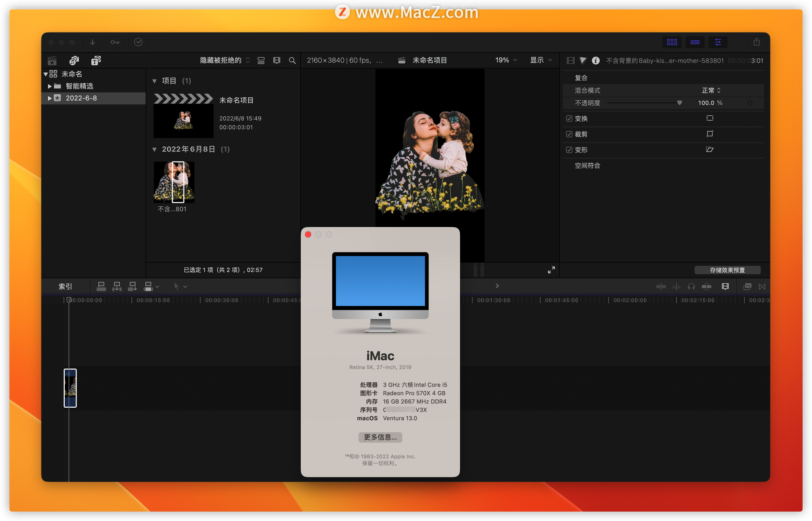The image size is (812, 521).
Task: Click the insert clip icon
Action: (117, 287)
